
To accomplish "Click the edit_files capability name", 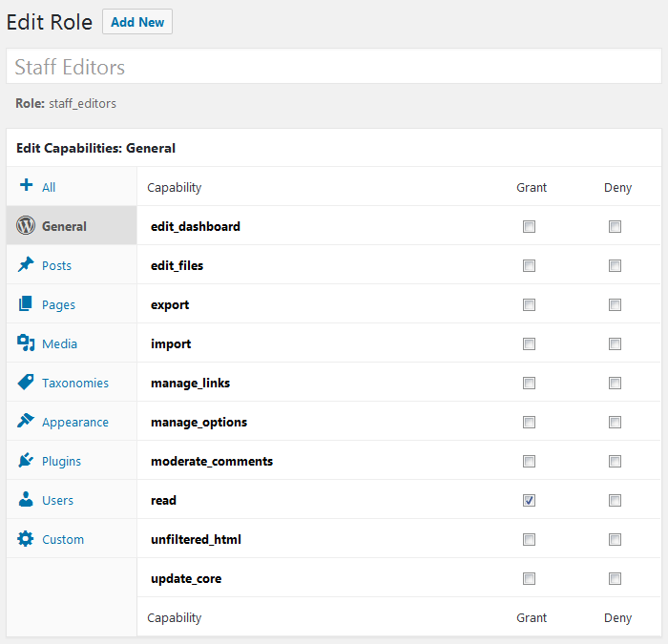I will 177,265.
